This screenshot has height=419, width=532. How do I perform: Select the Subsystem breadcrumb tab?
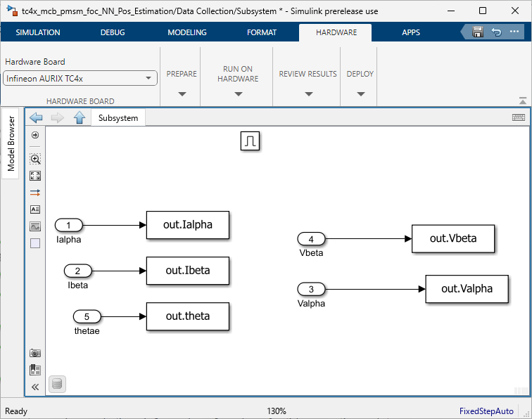tap(118, 117)
